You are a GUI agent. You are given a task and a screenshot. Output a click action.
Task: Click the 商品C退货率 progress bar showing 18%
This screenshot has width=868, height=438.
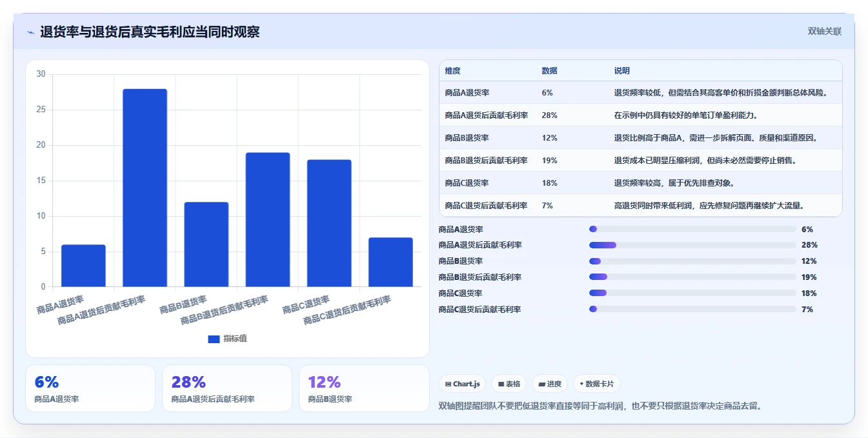coord(692,293)
